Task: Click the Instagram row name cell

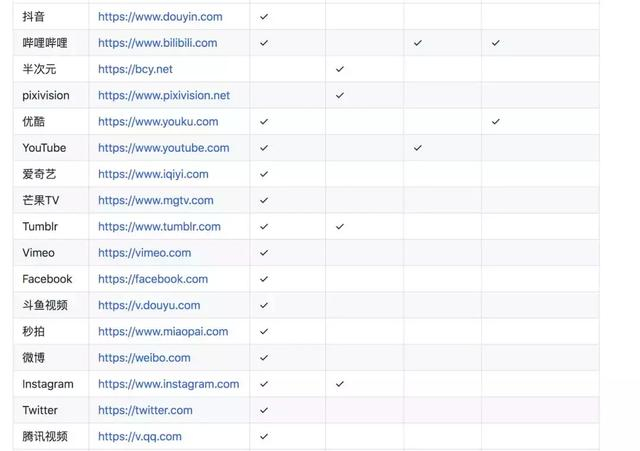Action: (x=51, y=384)
